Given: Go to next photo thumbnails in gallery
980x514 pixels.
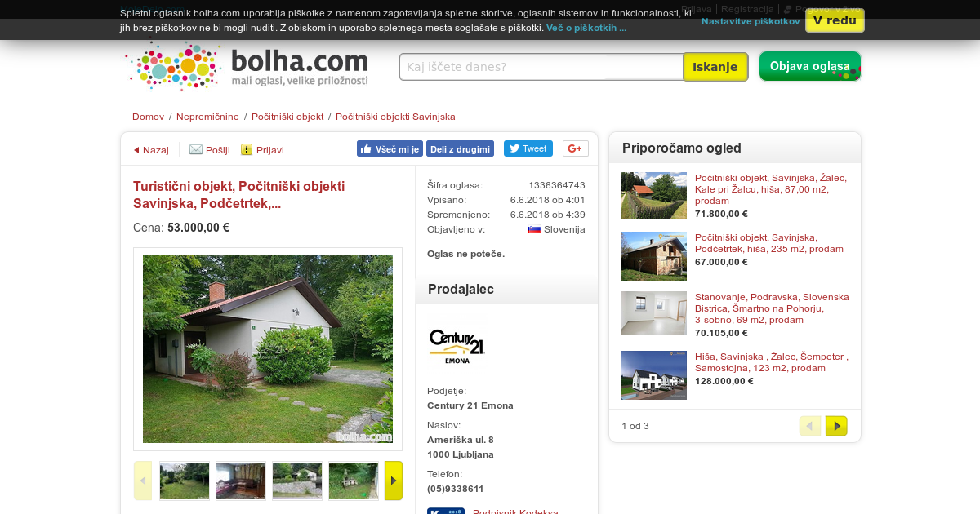Looking at the screenshot, I should (x=394, y=481).
